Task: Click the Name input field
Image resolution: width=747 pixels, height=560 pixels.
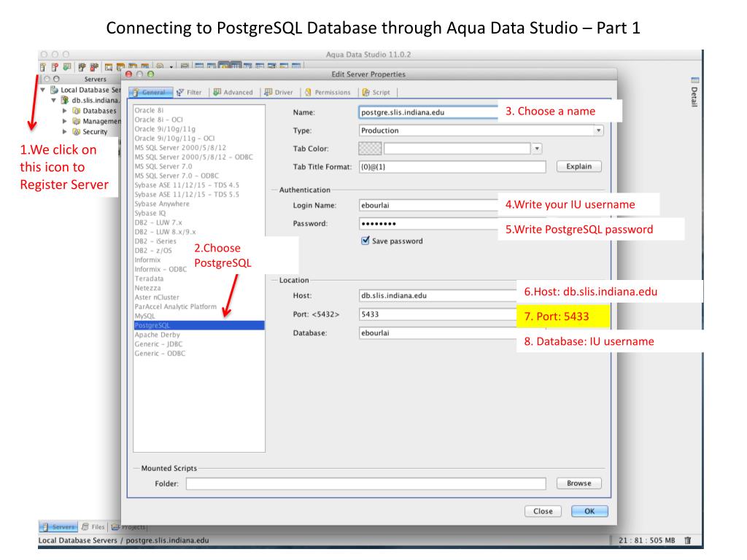Action: (428, 112)
